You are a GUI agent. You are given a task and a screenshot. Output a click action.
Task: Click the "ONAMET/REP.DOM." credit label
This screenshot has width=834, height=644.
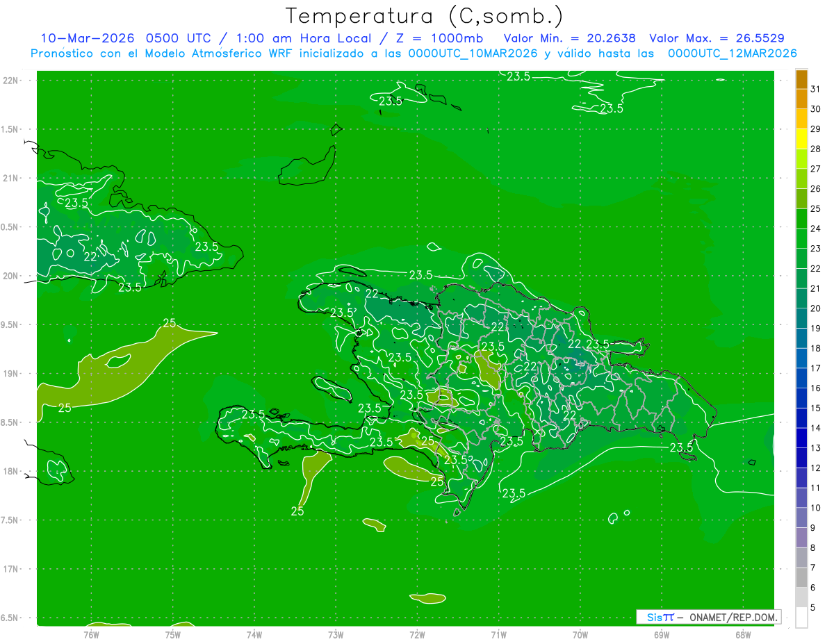[734, 617]
